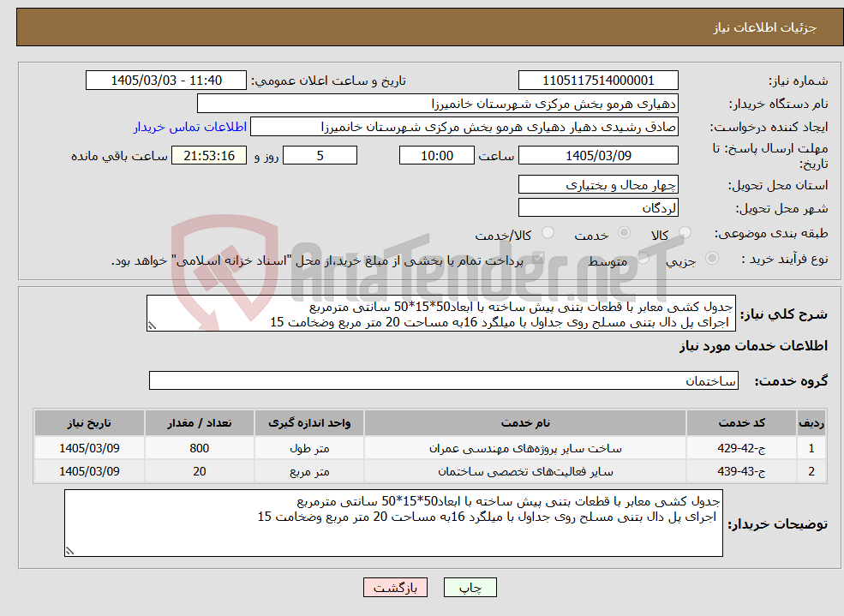The height and width of the screenshot is (616, 844).
Task: Click the announcement date field 1405/03/03 - 11:40
Action: pyautogui.click(x=165, y=81)
